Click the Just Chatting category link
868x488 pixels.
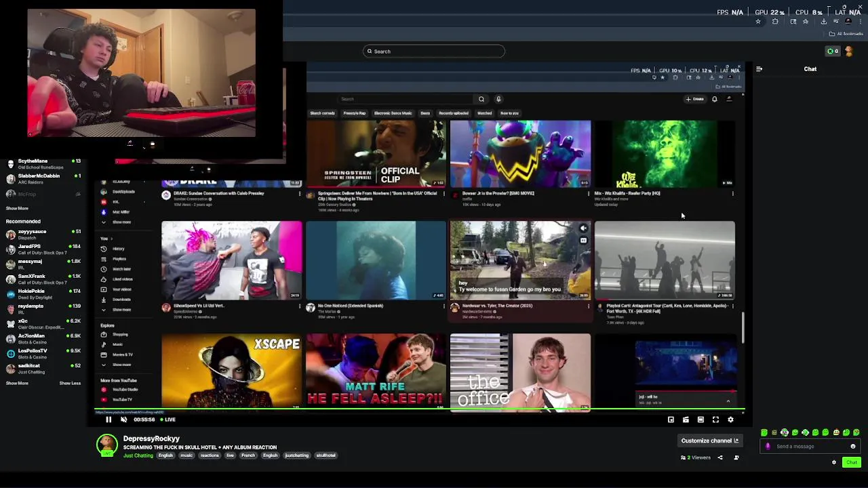tap(138, 455)
